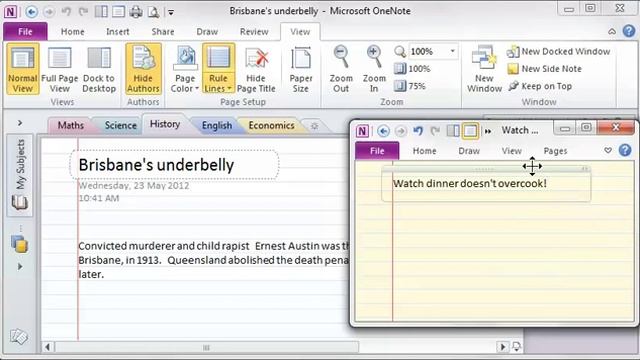Screen dimensions: 640x360
Task: Open the zoom percentage combo box arrow
Action: [x=452, y=51]
